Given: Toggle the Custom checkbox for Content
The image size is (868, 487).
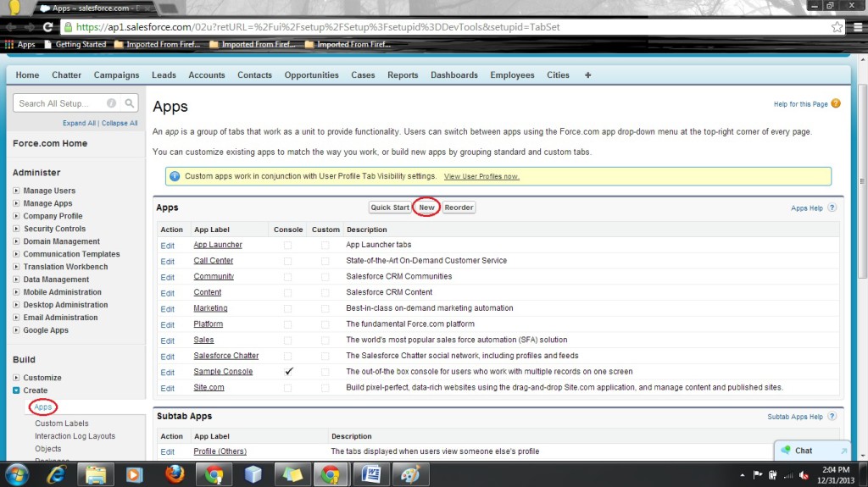Looking at the screenshot, I should (x=325, y=293).
